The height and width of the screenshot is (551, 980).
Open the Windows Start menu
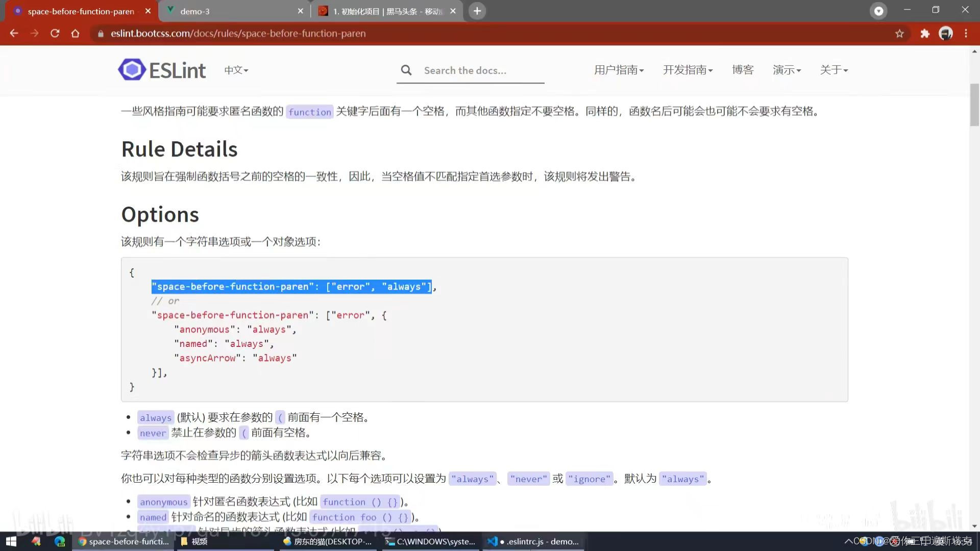point(10,541)
